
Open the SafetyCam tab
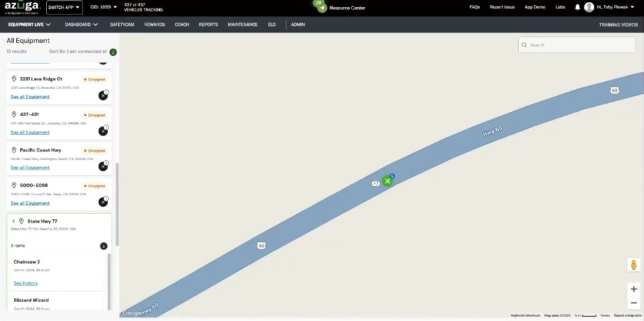122,24
